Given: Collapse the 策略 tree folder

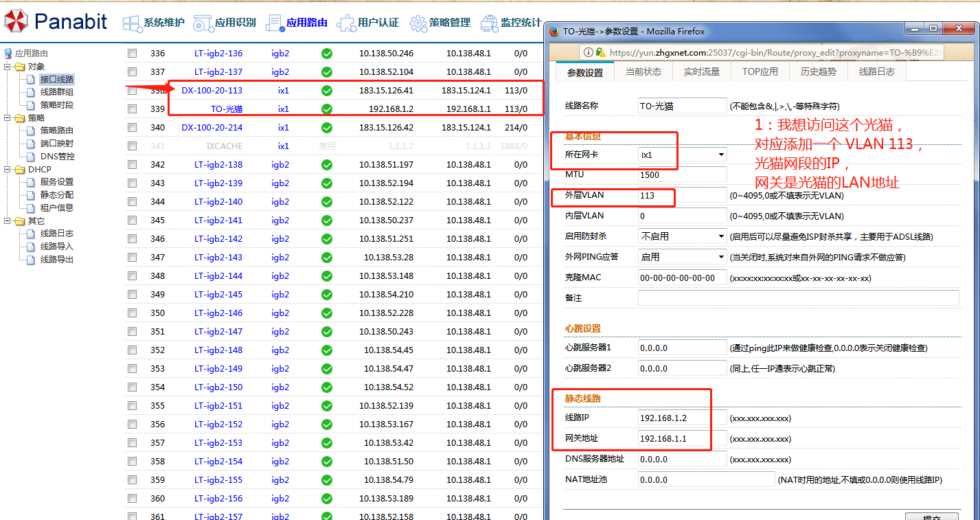Looking at the screenshot, I should [8, 118].
